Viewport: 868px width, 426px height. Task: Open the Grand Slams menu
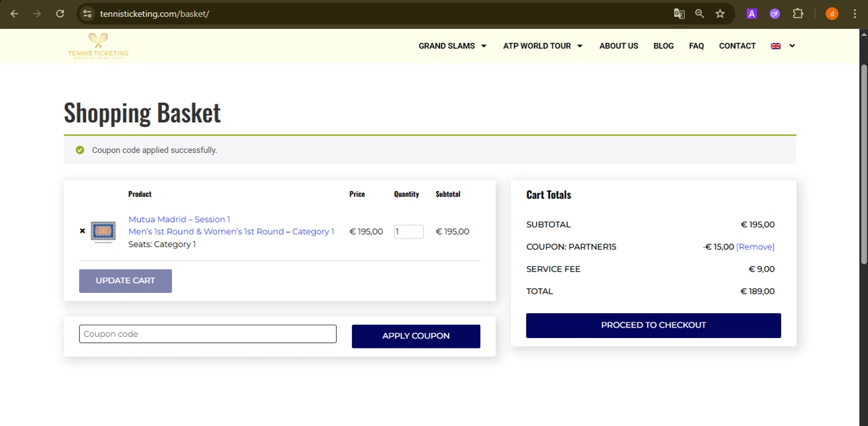tap(447, 46)
